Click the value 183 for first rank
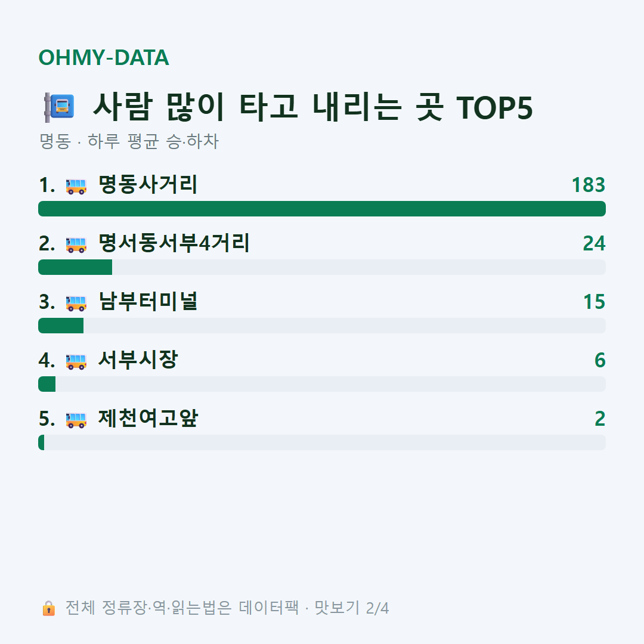Screen dimensions: 644x644 click(x=589, y=185)
